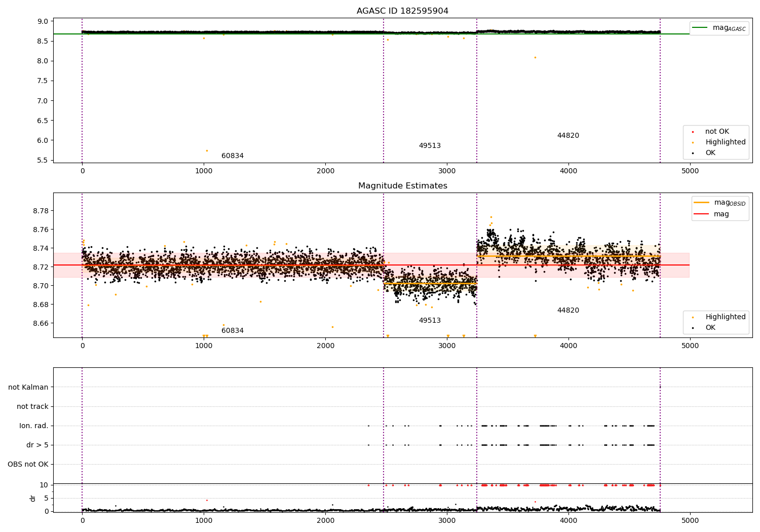Click the 'not Kalman' y-axis label
Viewport: 760px width, 532px height.
pyautogui.click(x=28, y=388)
